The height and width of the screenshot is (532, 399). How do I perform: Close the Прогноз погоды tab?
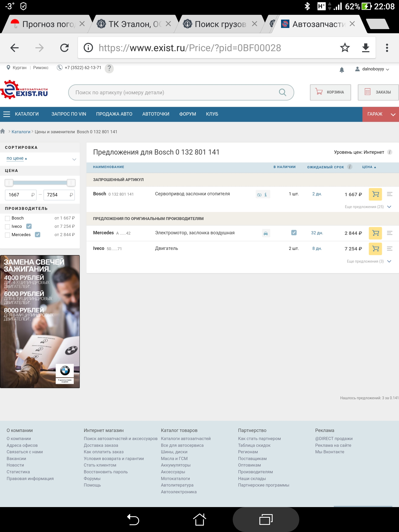tap(82, 24)
